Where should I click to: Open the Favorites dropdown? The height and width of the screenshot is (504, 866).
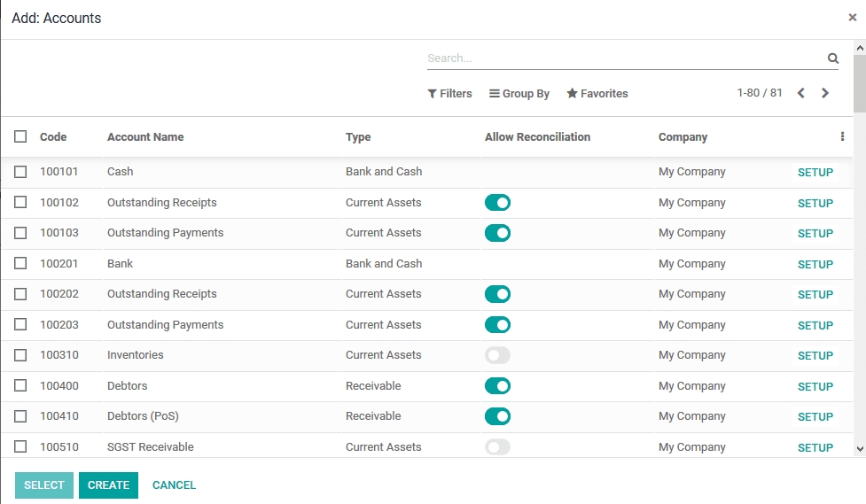coord(597,94)
